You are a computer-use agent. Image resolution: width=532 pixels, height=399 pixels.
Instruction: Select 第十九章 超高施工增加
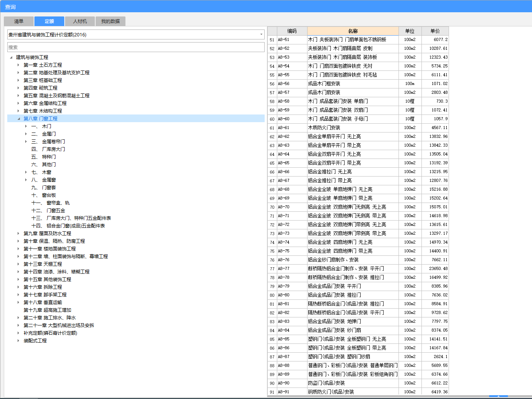[47, 310]
